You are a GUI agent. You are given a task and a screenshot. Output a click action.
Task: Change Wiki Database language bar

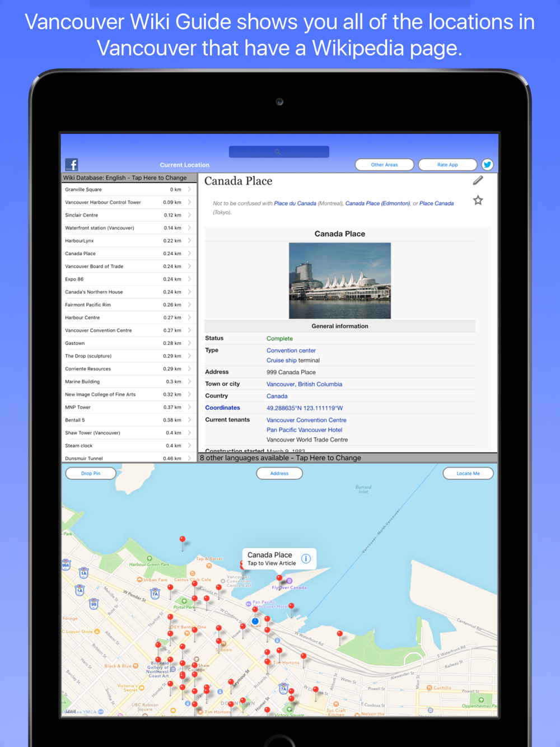click(129, 178)
